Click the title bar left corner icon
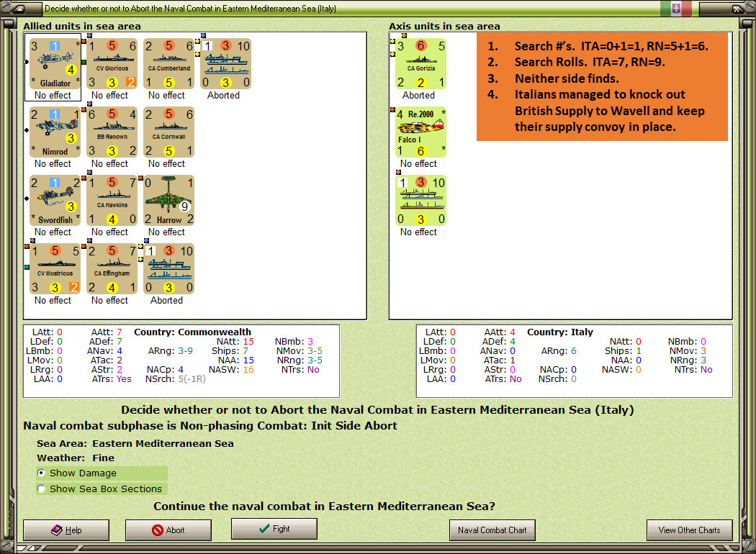The width and height of the screenshot is (756, 554). [18, 8]
